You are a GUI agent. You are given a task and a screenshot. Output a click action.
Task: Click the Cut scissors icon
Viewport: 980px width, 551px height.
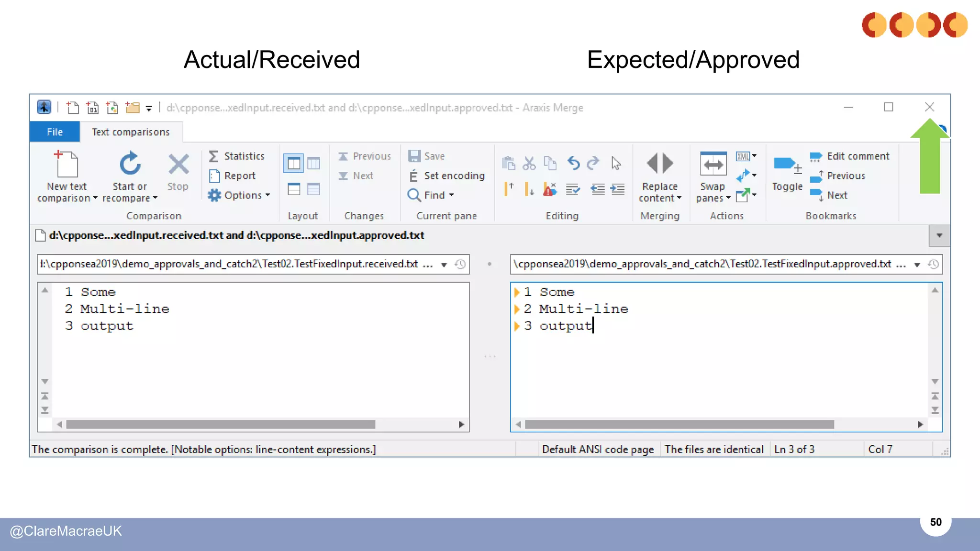529,164
